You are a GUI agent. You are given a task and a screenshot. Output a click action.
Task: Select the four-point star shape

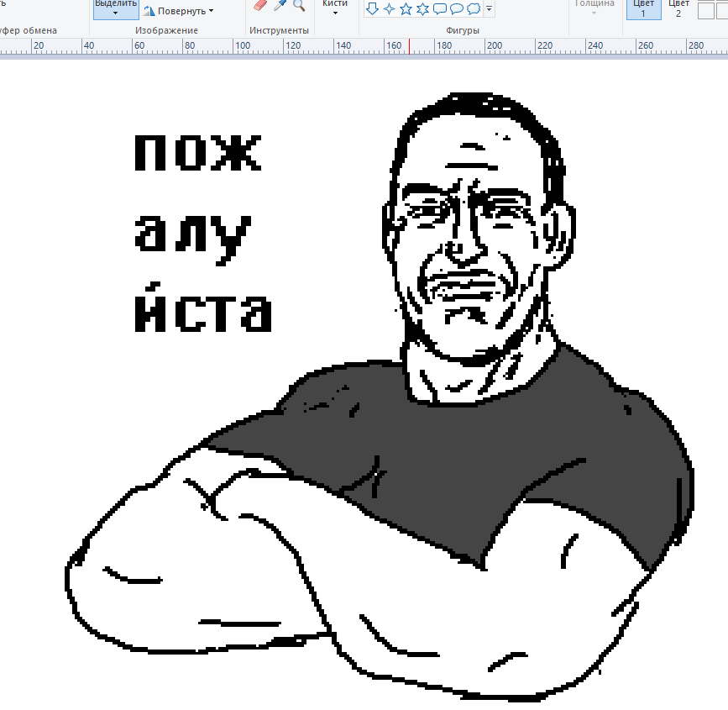[389, 8]
